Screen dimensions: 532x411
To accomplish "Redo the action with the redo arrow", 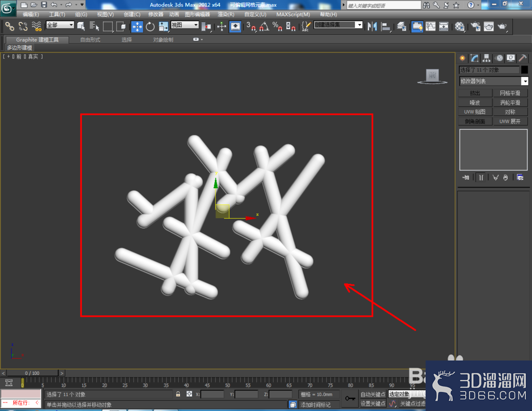I will [69, 5].
